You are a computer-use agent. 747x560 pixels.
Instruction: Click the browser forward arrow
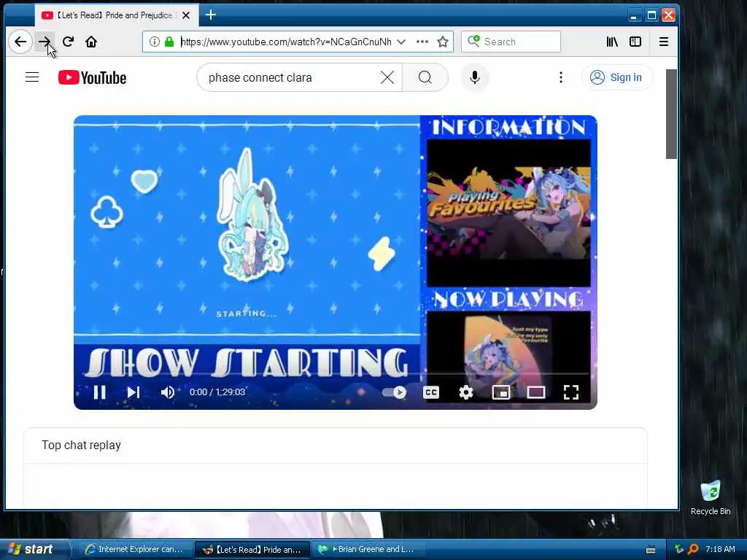point(44,42)
